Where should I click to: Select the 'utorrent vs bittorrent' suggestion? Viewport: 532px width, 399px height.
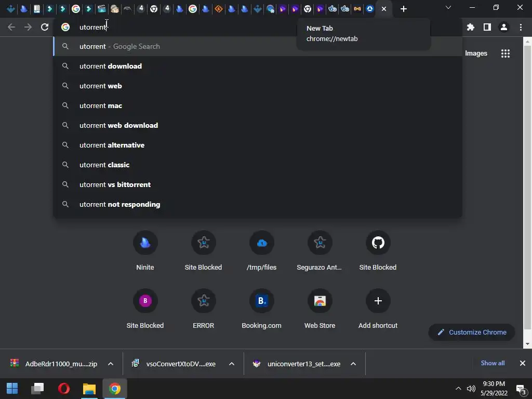point(258,184)
